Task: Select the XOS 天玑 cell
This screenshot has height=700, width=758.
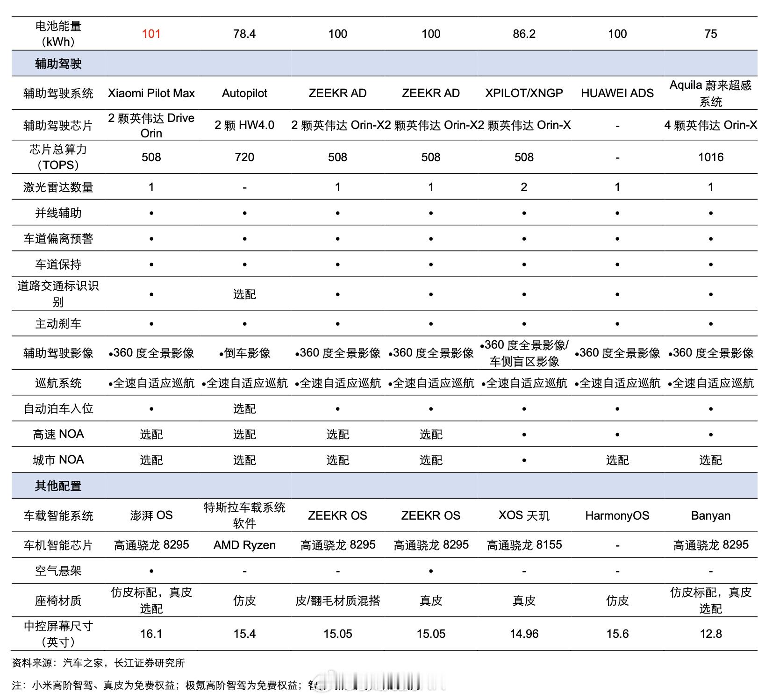Action: [524, 515]
